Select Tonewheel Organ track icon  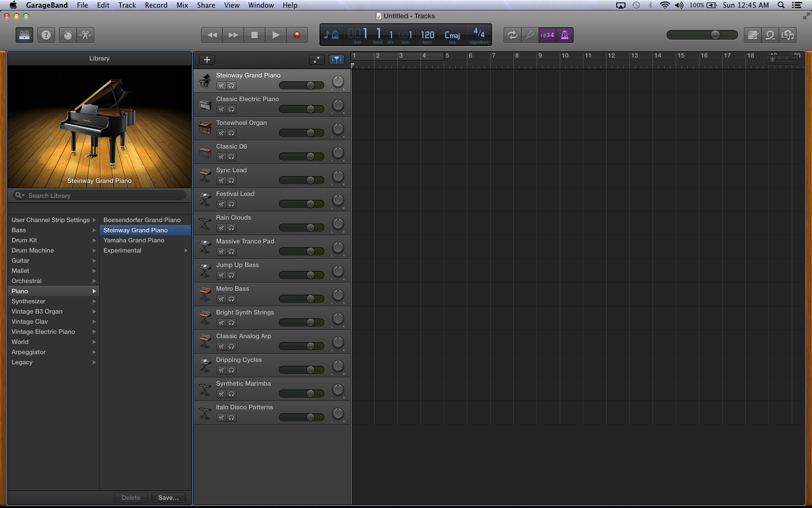(x=205, y=128)
